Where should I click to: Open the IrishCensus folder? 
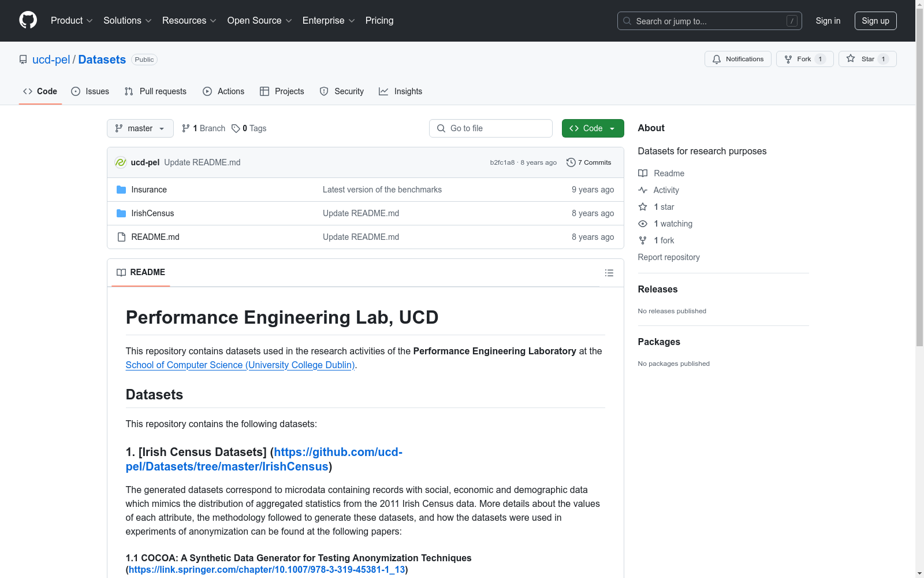pos(152,213)
